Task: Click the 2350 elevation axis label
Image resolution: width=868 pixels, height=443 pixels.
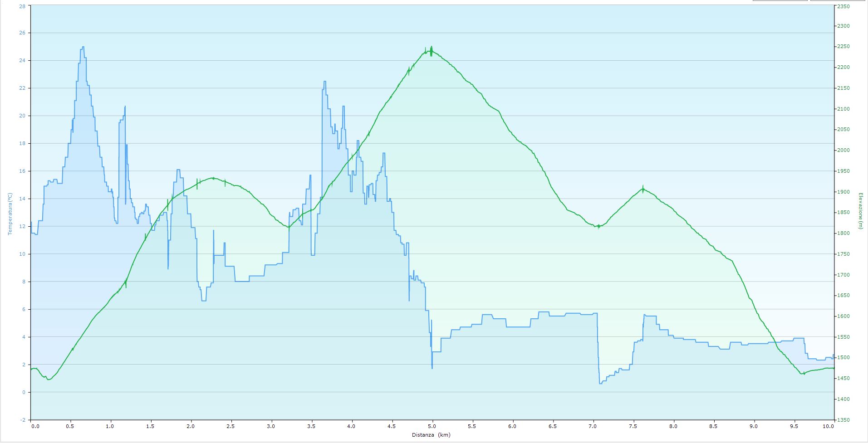Action: 843,7
